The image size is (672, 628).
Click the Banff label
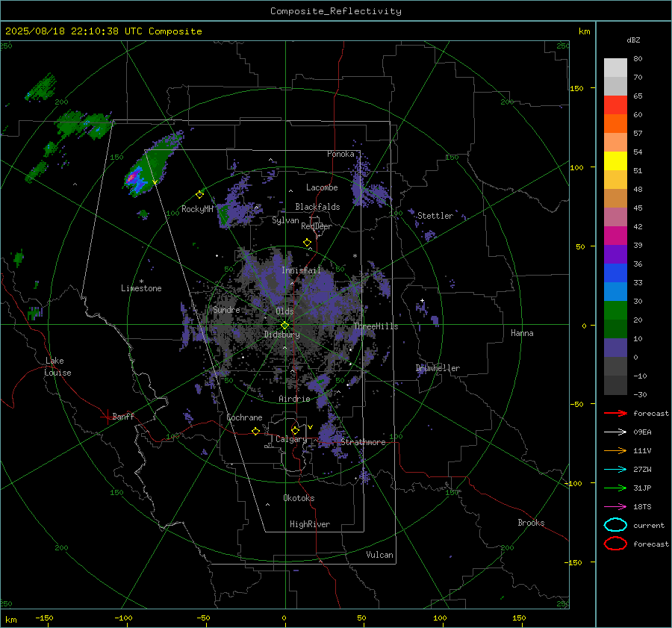click(123, 416)
